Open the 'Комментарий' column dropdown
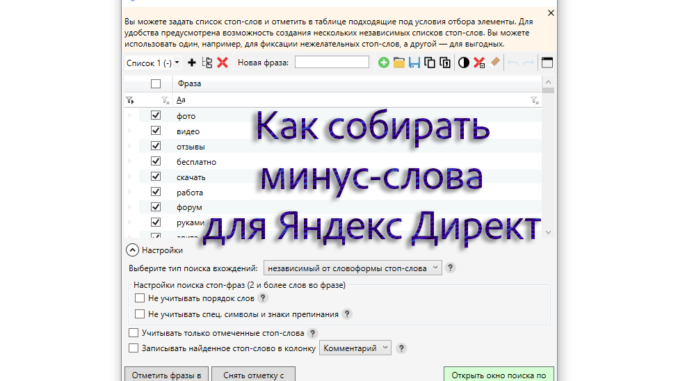 355,348
